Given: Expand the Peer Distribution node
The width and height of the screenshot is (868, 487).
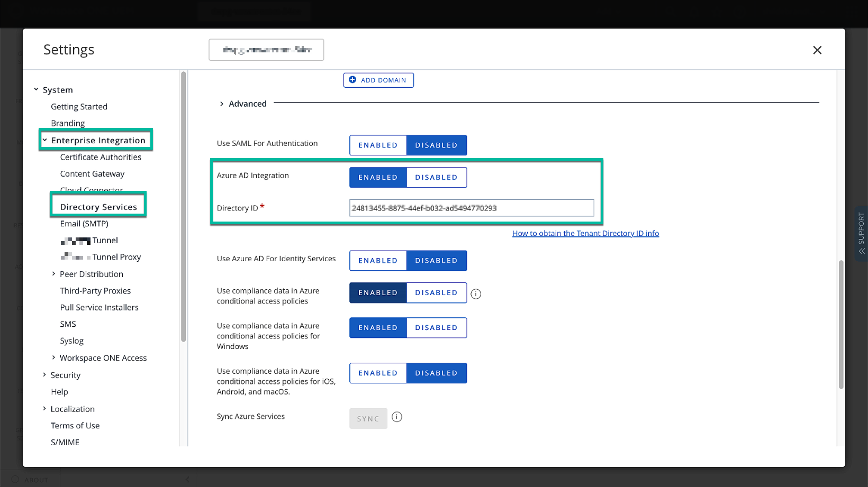Looking at the screenshot, I should pos(53,274).
